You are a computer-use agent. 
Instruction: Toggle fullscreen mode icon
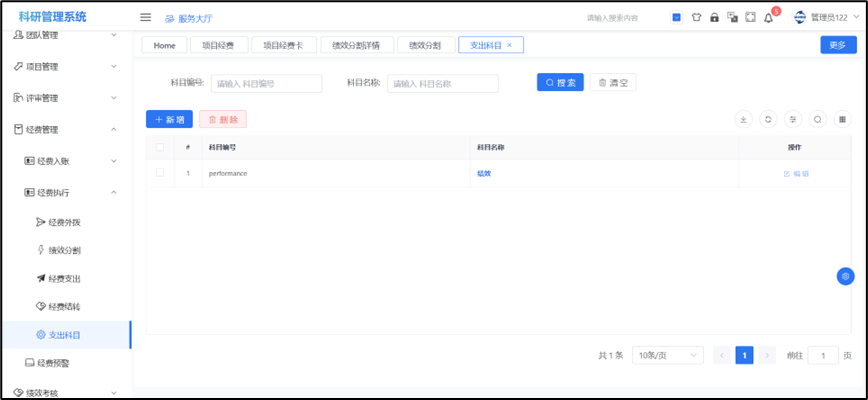click(x=750, y=18)
